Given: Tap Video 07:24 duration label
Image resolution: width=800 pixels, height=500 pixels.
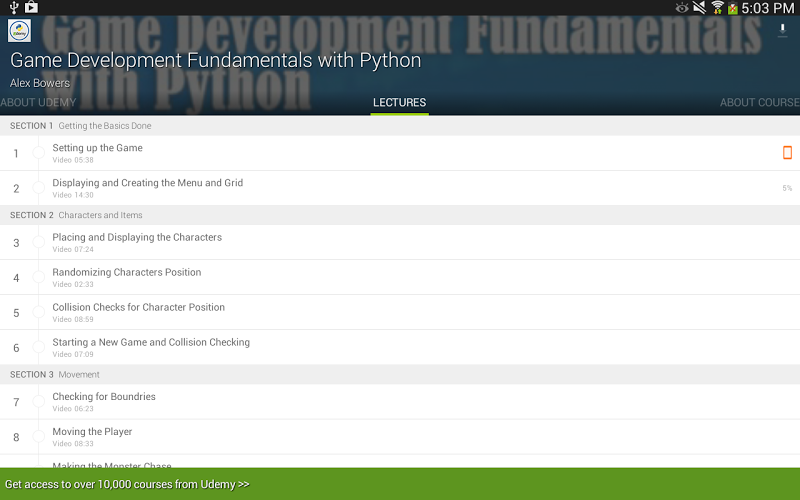Looking at the screenshot, I should [73, 249].
